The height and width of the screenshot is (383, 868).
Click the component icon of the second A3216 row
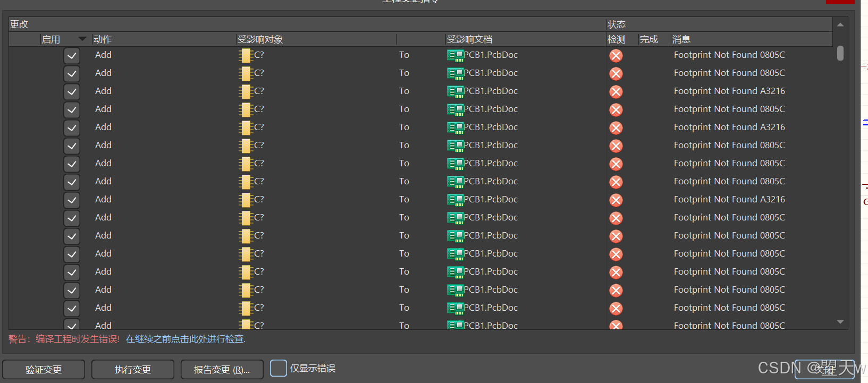[246, 127]
